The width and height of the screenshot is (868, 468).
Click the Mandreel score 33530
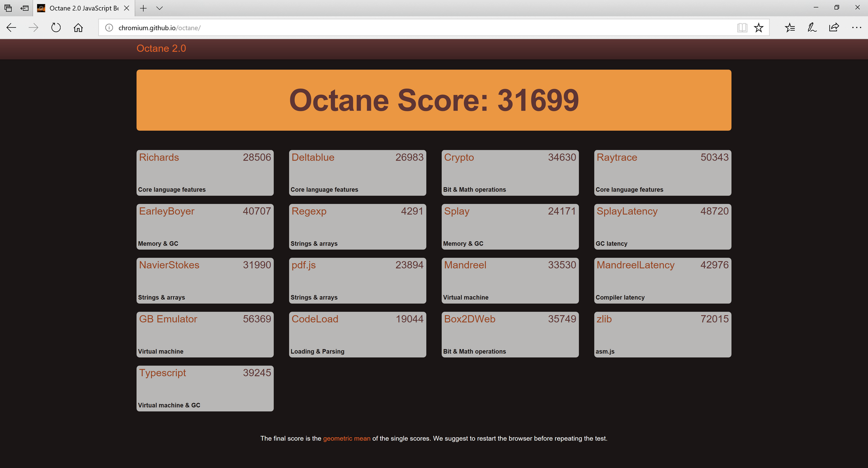[x=562, y=265]
